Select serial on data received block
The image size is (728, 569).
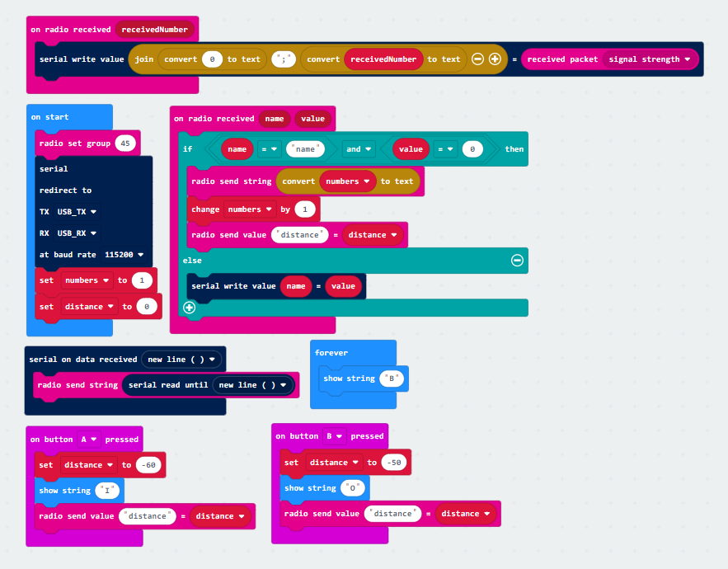click(x=82, y=359)
